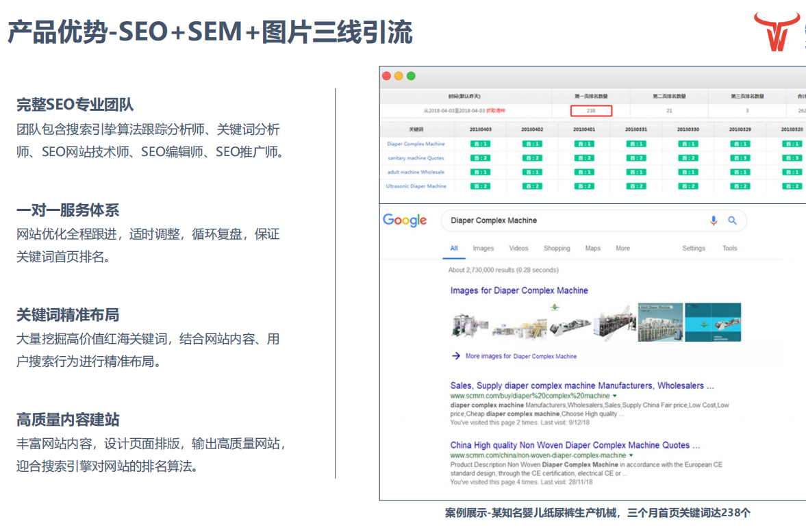Click the first diaper machine image thumbnail
The width and height of the screenshot is (806, 532).
click(470, 322)
